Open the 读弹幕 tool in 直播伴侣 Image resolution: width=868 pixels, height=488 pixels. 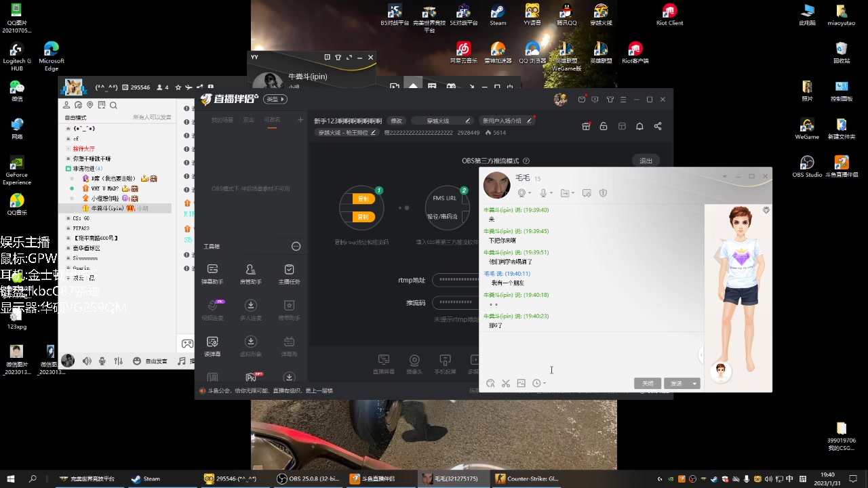212,346
